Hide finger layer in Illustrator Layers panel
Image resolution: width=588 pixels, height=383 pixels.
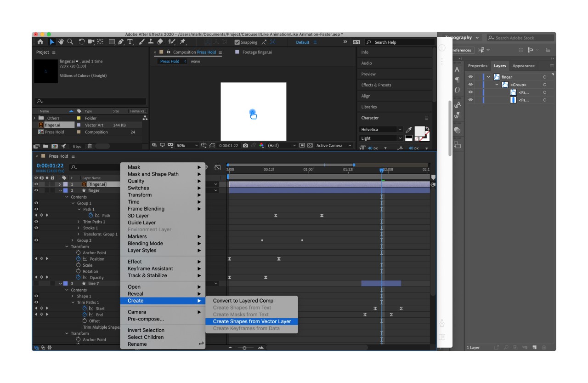[470, 77]
